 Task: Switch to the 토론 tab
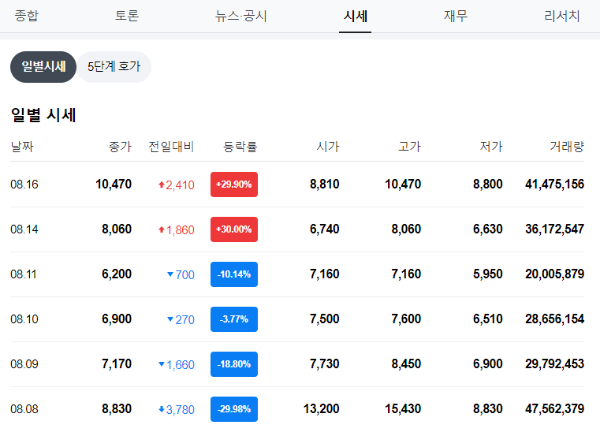(x=127, y=16)
